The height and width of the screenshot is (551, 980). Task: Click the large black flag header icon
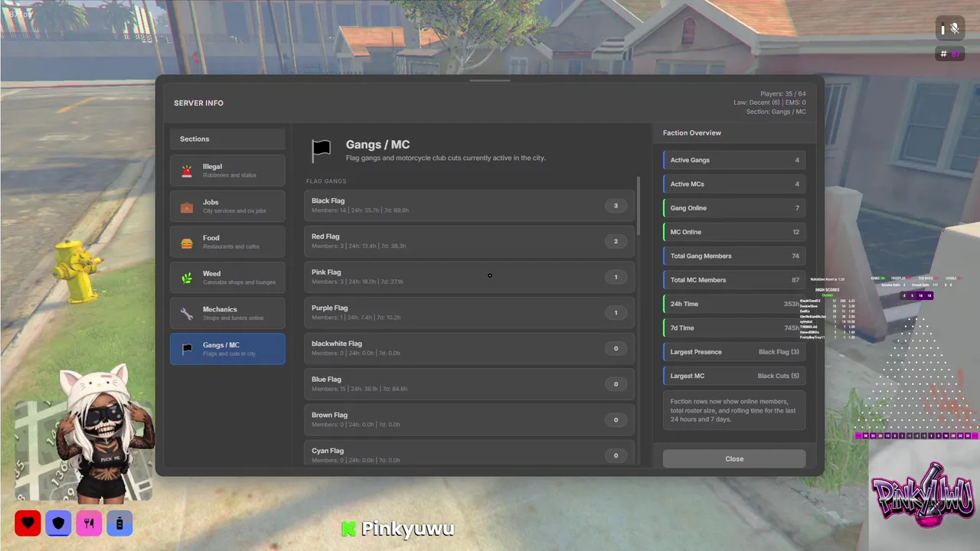coord(322,150)
